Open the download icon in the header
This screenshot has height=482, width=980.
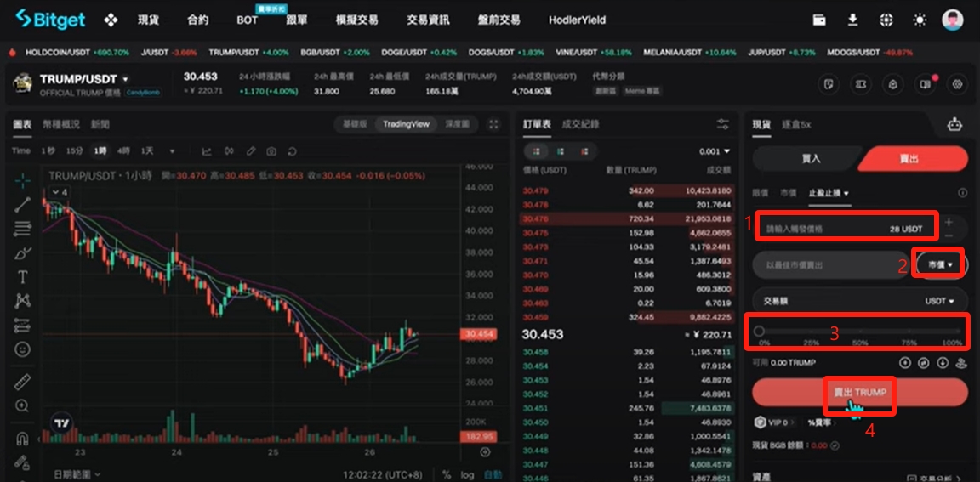(852, 20)
